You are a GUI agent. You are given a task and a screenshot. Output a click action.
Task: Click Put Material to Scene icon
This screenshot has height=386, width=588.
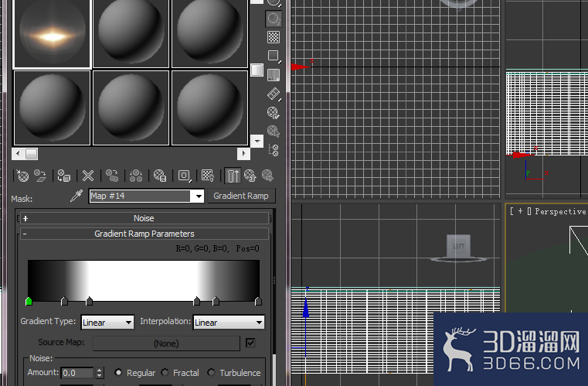coord(39,176)
